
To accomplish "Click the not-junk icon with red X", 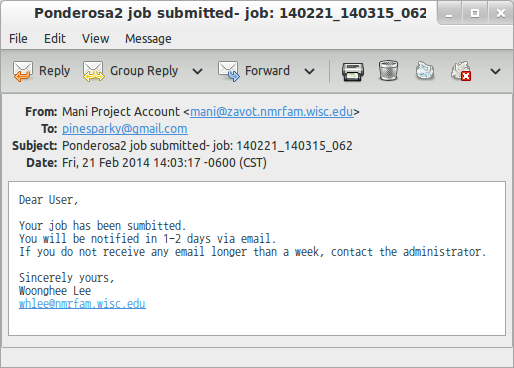I will (461, 71).
